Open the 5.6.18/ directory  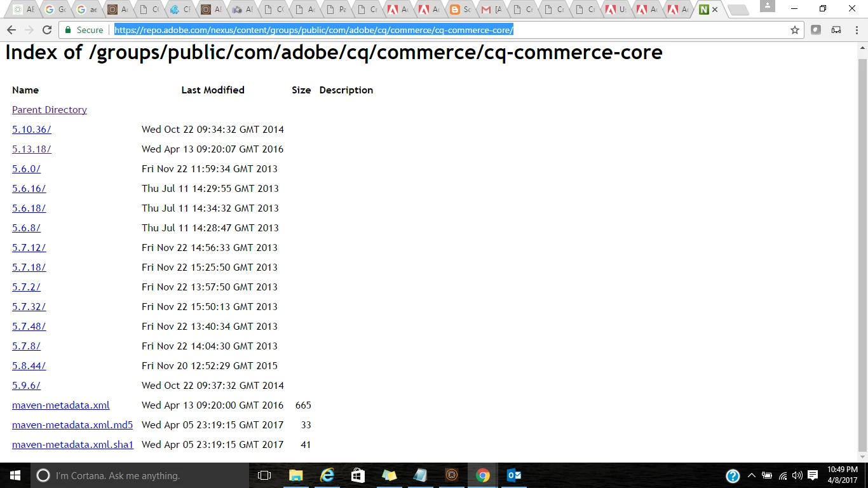point(29,208)
